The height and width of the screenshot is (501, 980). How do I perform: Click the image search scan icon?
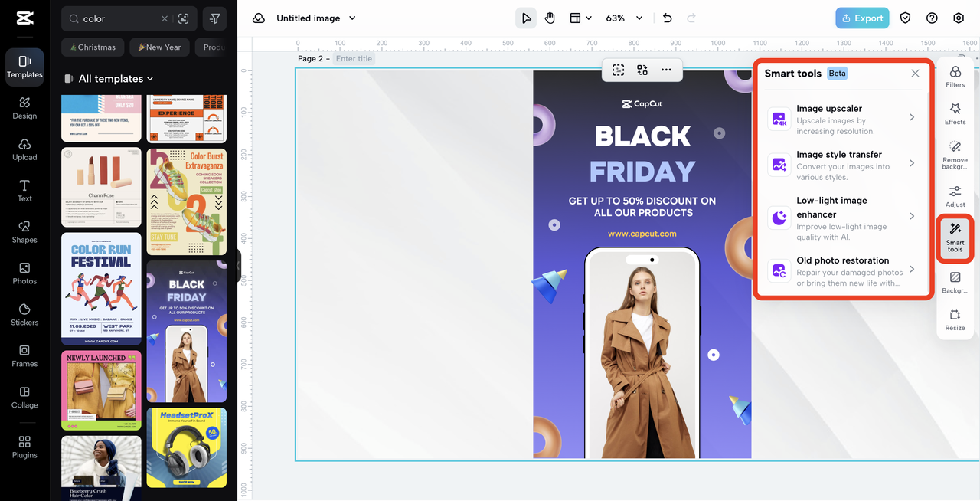183,18
